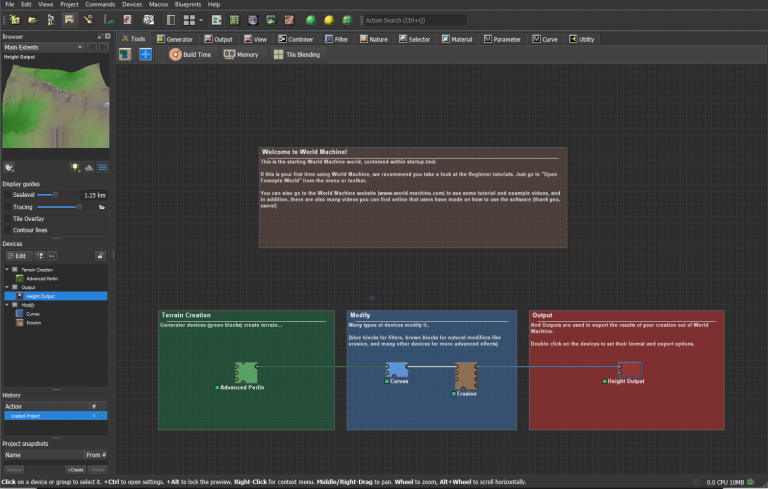Click the Save project toolbar icon
This screenshot has width=768, height=489.
(x=69, y=19)
